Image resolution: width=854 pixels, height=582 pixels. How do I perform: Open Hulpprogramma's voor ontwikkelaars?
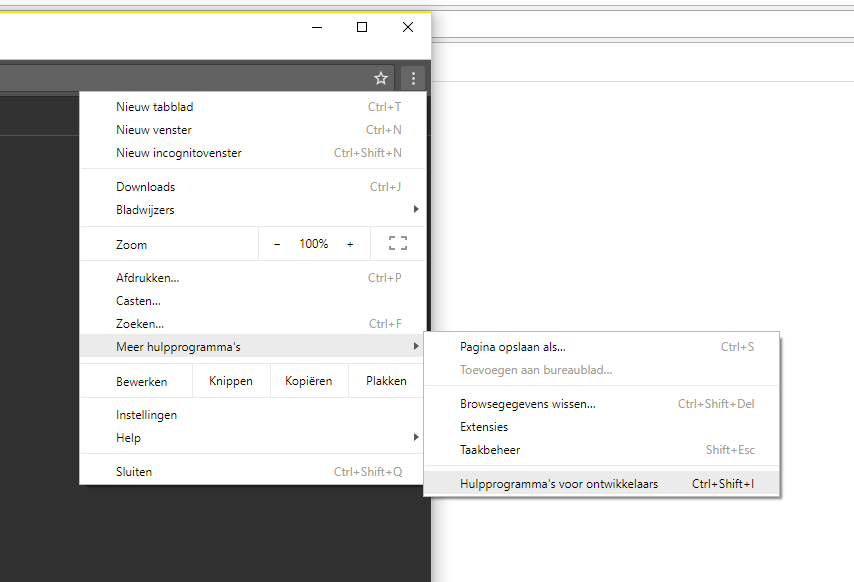[x=602, y=484]
